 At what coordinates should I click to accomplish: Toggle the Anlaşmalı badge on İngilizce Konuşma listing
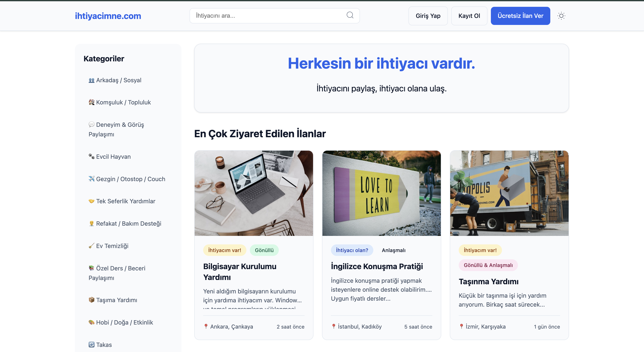point(393,250)
